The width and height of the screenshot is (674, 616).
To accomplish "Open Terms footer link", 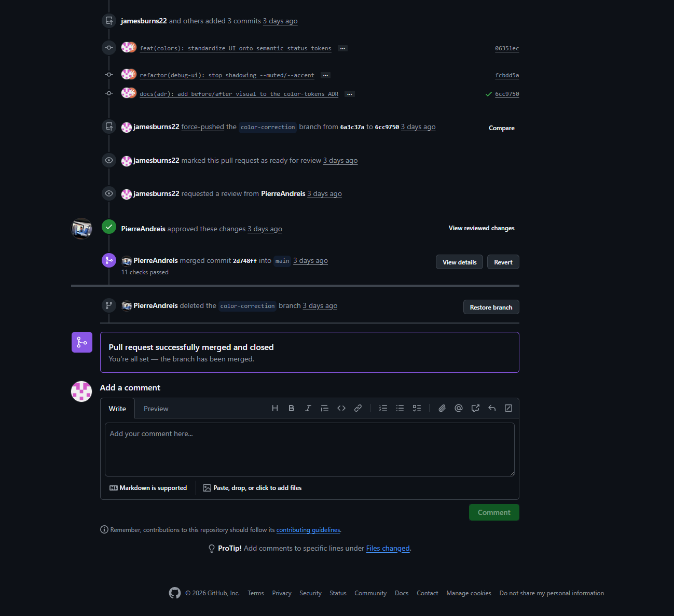I will pyautogui.click(x=256, y=593).
